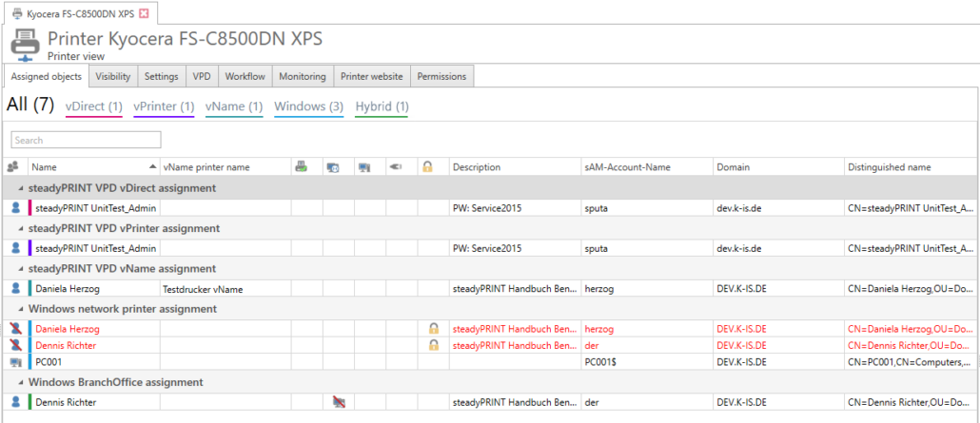980x423 pixels.
Task: Collapse steadyPRINT VPD vPrinter assignment group
Action: 20,229
